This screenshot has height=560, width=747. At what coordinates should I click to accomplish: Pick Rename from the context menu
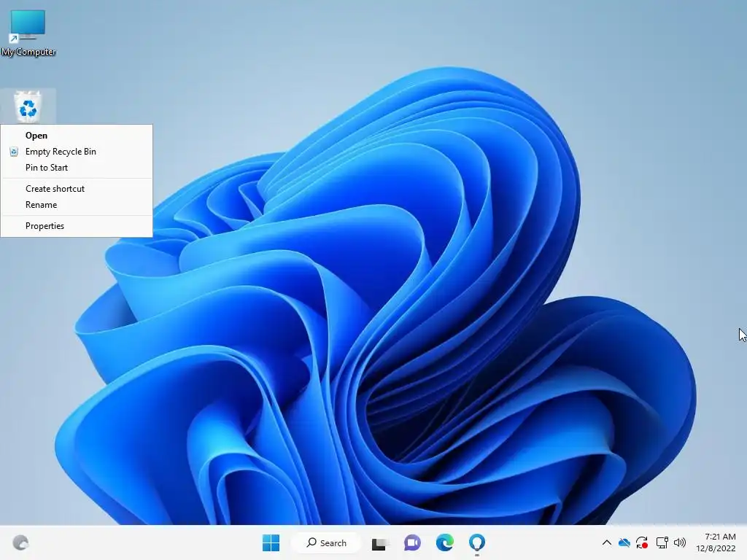77,205
